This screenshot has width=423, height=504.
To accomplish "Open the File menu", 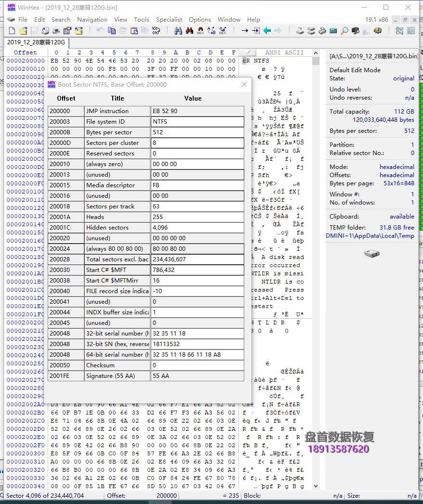I will pos(23,20).
